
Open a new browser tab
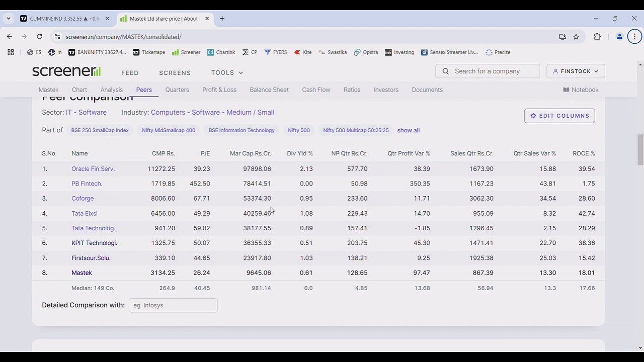[222, 19]
